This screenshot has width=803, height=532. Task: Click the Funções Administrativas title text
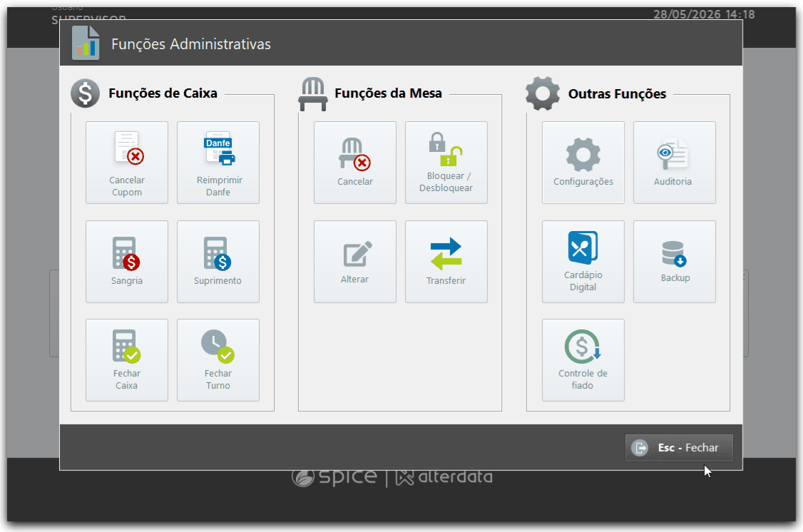tap(191, 44)
